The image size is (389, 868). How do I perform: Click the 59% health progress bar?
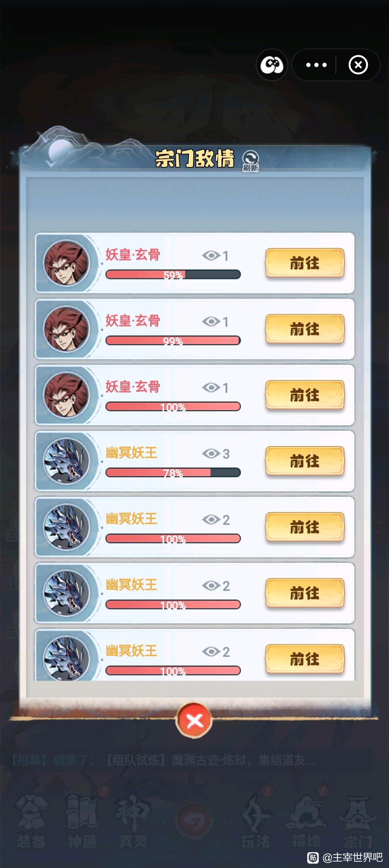point(173,275)
